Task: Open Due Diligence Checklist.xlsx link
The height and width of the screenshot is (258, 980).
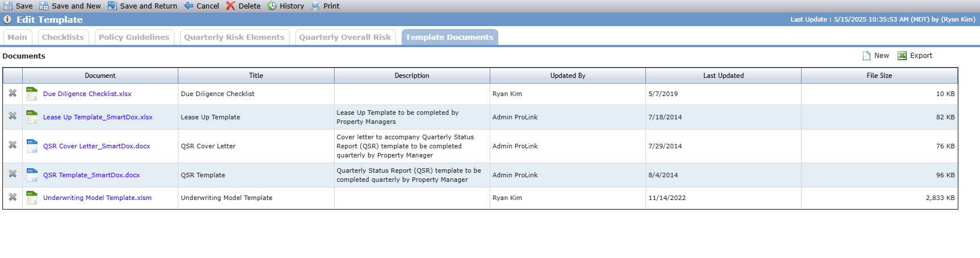Action: tap(87, 94)
